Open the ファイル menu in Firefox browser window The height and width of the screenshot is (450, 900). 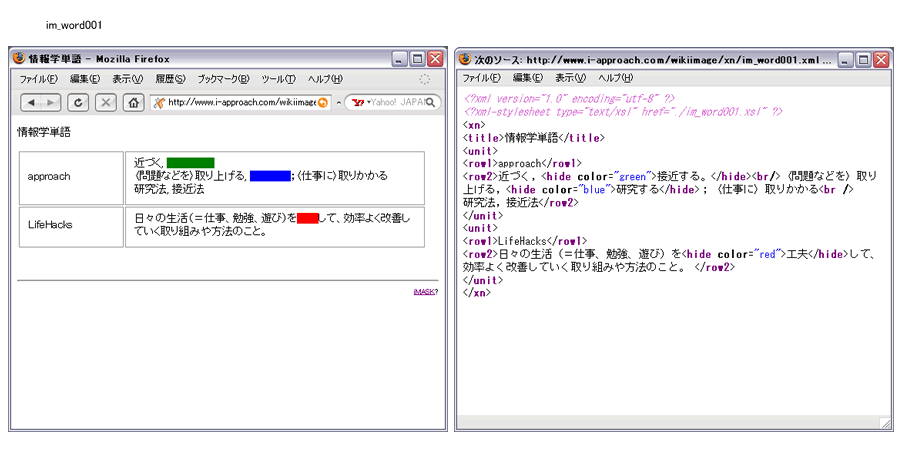point(38,79)
